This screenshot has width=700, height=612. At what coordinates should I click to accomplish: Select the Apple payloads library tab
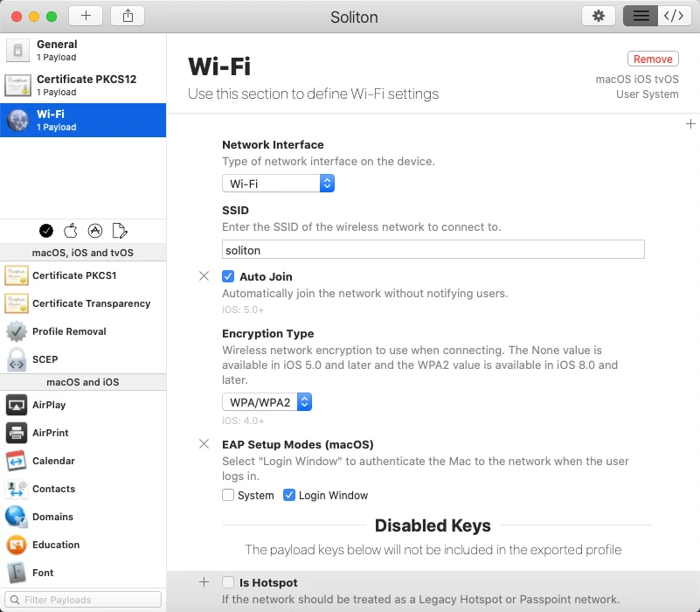point(71,231)
